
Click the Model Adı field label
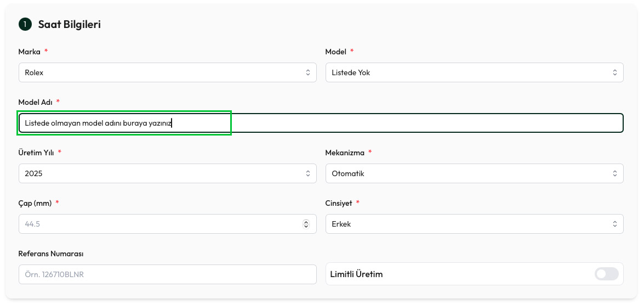pos(36,102)
